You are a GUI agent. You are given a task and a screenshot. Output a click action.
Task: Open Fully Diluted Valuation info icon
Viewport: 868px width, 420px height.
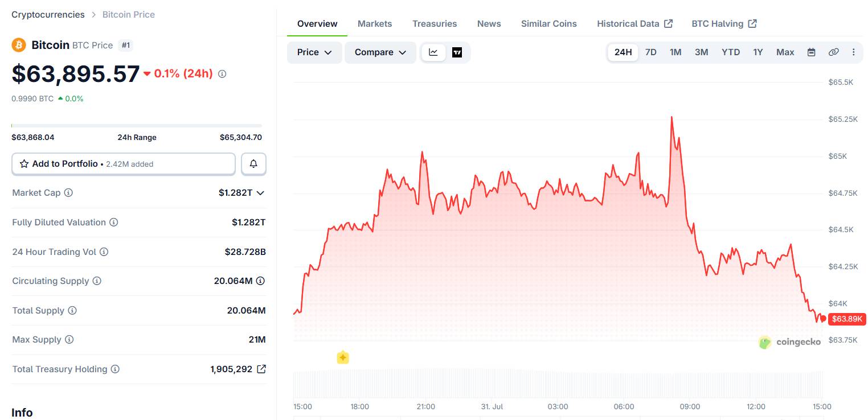tap(113, 223)
